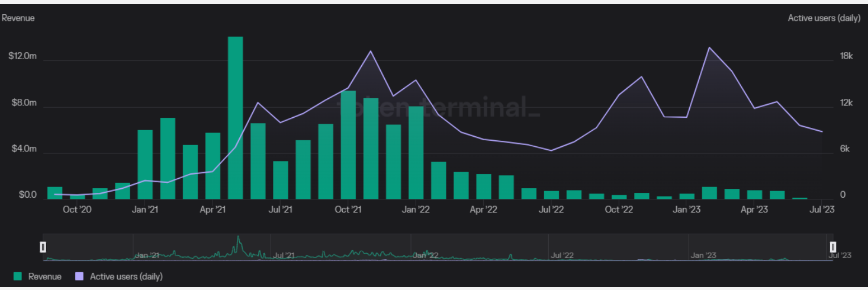
Task: Select the Nov '21 revenue bar
Action: [371, 149]
